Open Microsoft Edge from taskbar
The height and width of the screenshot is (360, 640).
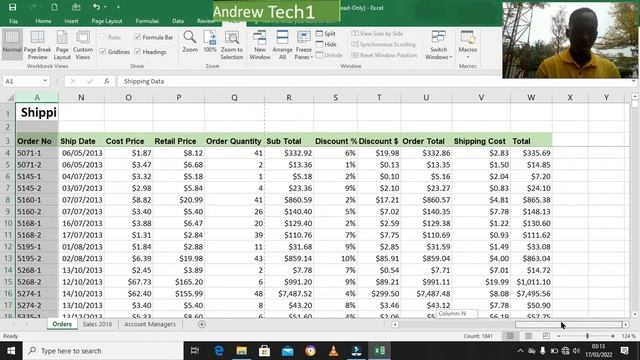(x=219, y=351)
